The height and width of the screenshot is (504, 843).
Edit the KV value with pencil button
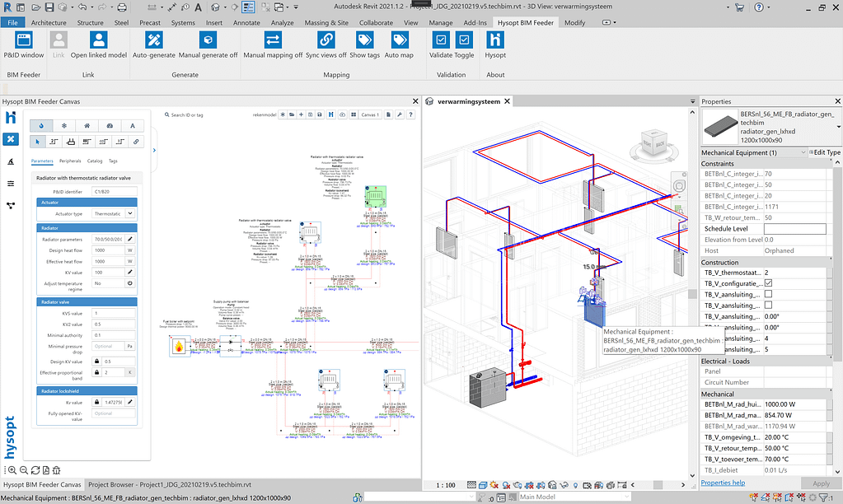(129, 272)
